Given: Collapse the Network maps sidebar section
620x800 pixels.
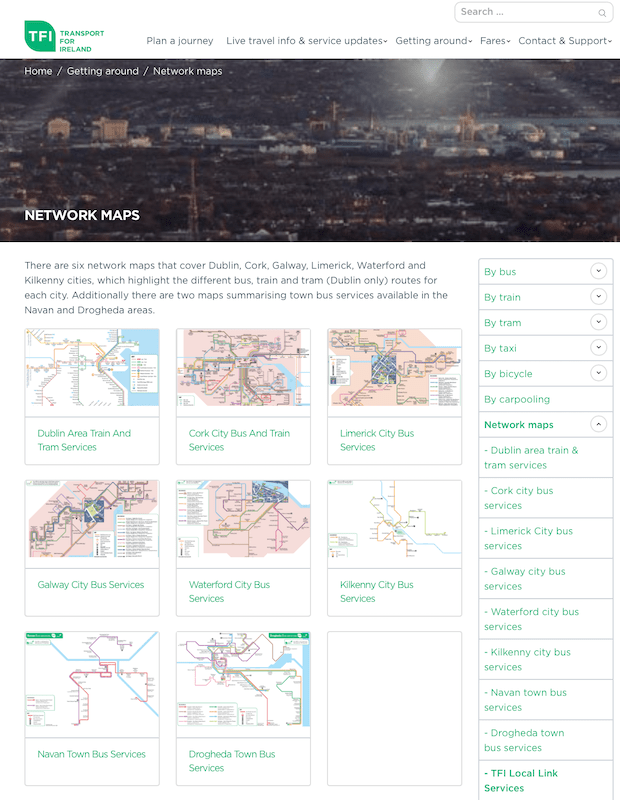Looking at the screenshot, I should (x=598, y=424).
